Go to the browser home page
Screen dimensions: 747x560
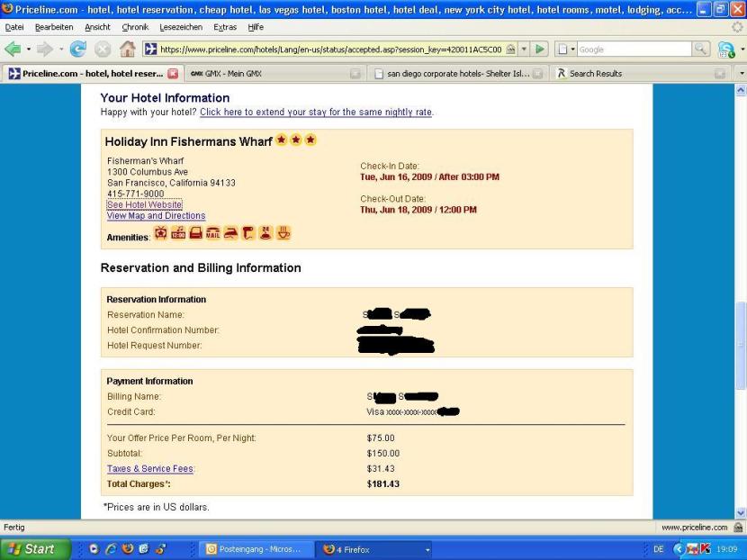click(128, 49)
